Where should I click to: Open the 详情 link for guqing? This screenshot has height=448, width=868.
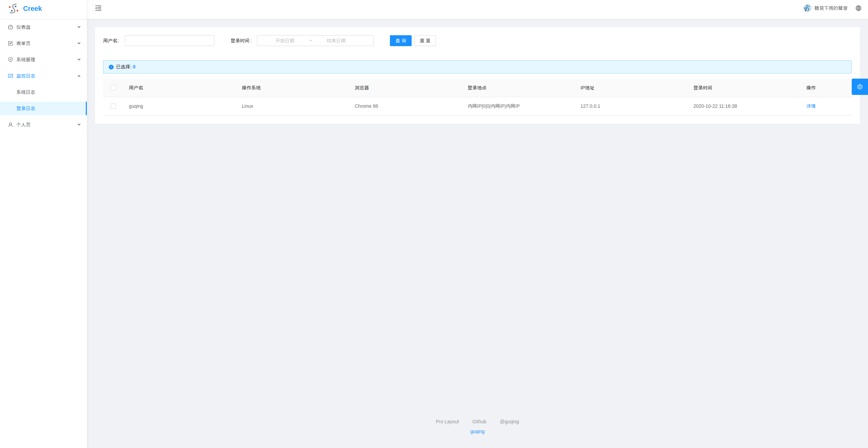point(811,106)
